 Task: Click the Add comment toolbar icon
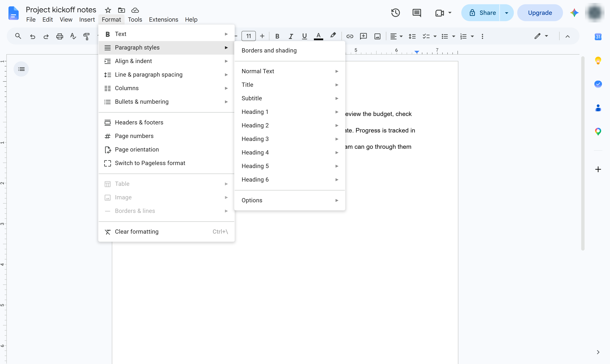pyautogui.click(x=363, y=36)
